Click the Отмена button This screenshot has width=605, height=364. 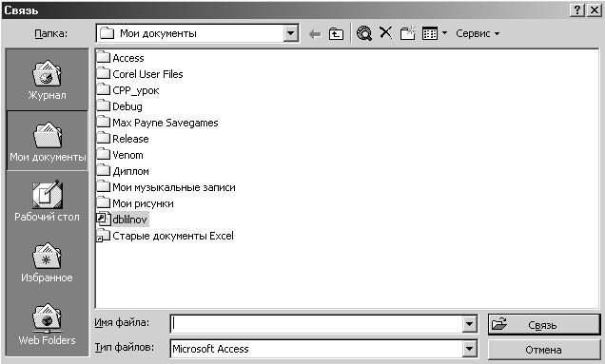[544, 350]
